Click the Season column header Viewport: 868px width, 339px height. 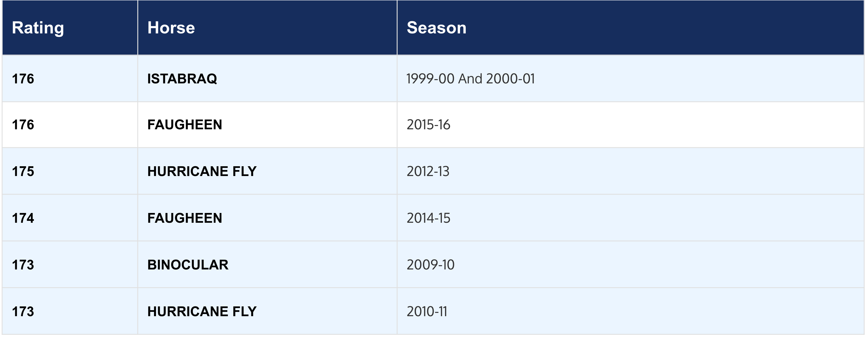coord(630,28)
